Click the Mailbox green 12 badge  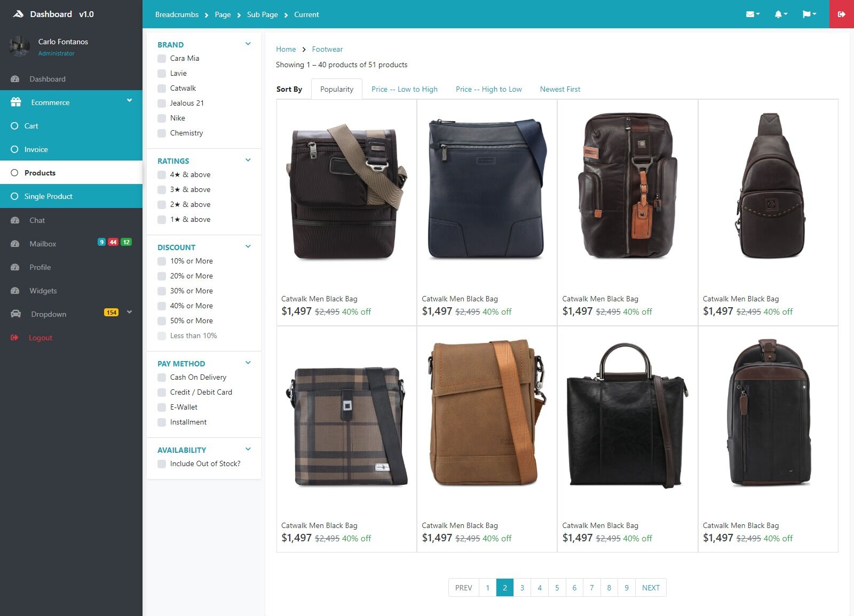tap(126, 242)
